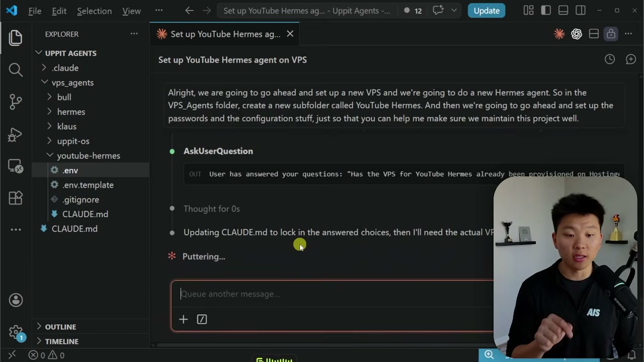Expand the TIMELINE section

click(91, 341)
